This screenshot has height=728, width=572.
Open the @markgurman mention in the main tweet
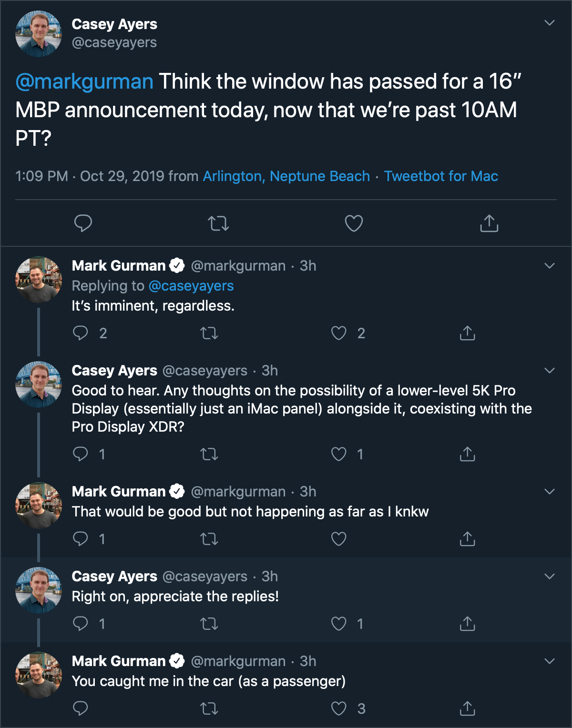[x=84, y=81]
